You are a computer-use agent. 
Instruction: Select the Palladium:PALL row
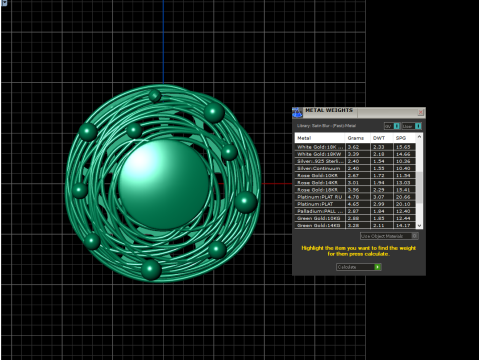coord(356,211)
